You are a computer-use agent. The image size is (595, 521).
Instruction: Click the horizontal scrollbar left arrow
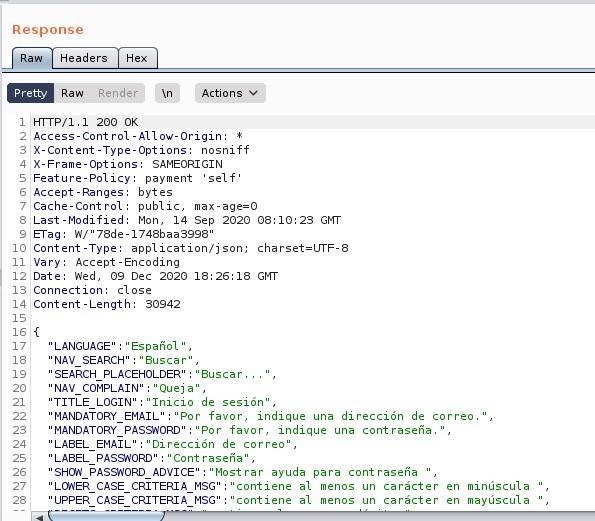(x=39, y=517)
